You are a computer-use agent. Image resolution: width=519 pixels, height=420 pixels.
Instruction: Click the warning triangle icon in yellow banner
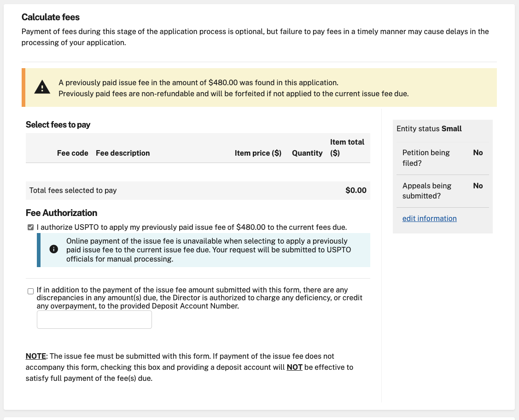(x=42, y=87)
